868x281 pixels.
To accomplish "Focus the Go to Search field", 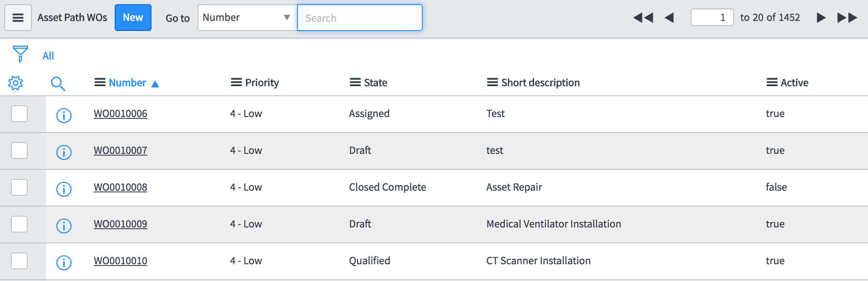I will click(x=360, y=18).
